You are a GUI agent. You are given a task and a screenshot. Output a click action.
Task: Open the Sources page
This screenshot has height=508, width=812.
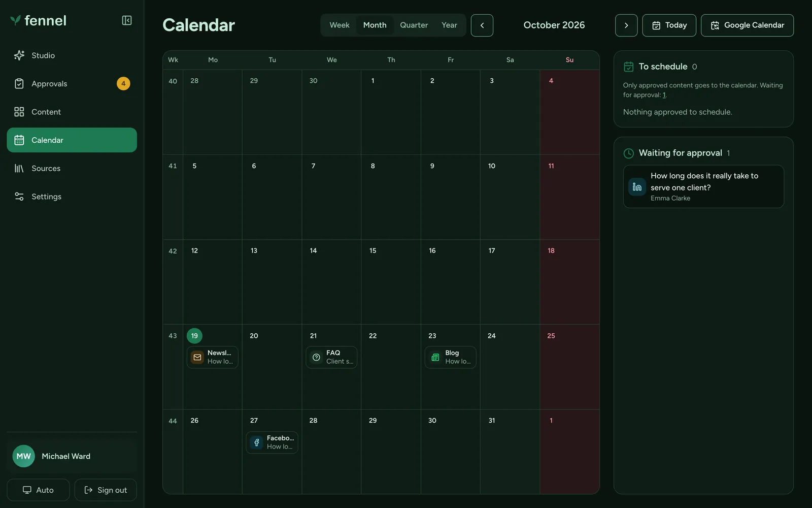(x=72, y=168)
